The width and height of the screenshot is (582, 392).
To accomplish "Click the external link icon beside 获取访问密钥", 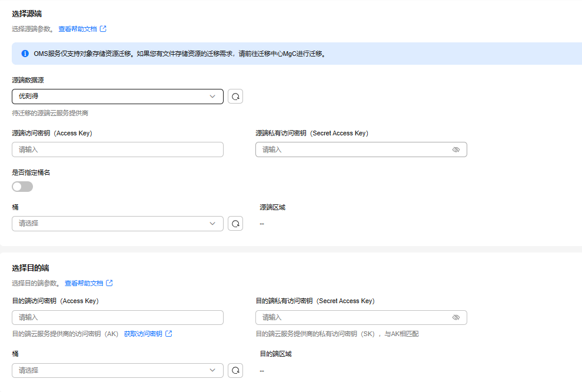I will point(168,333).
